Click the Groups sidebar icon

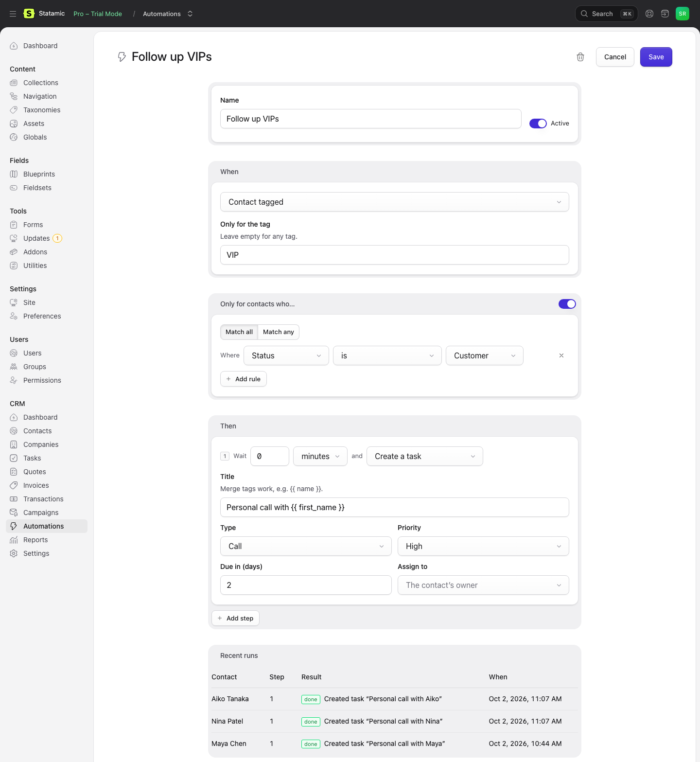pos(14,367)
